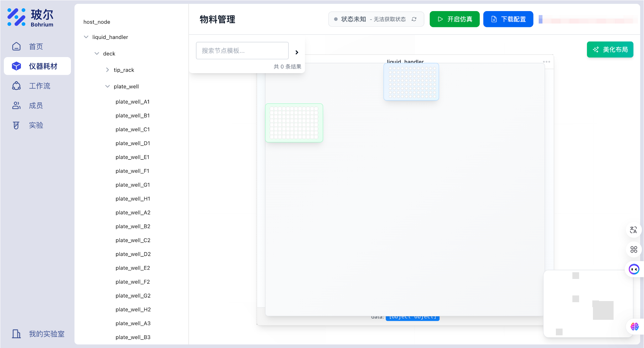
Task: Select the green microplate on the canvas
Action: (x=294, y=123)
